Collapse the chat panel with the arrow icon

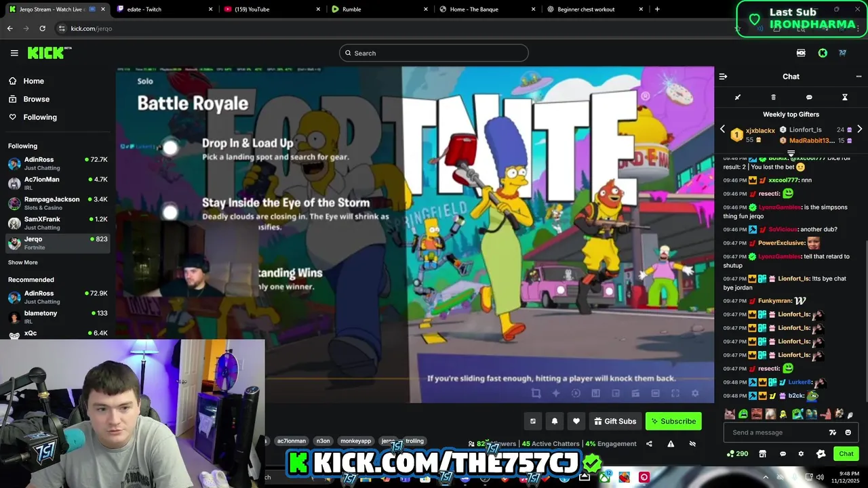click(723, 77)
